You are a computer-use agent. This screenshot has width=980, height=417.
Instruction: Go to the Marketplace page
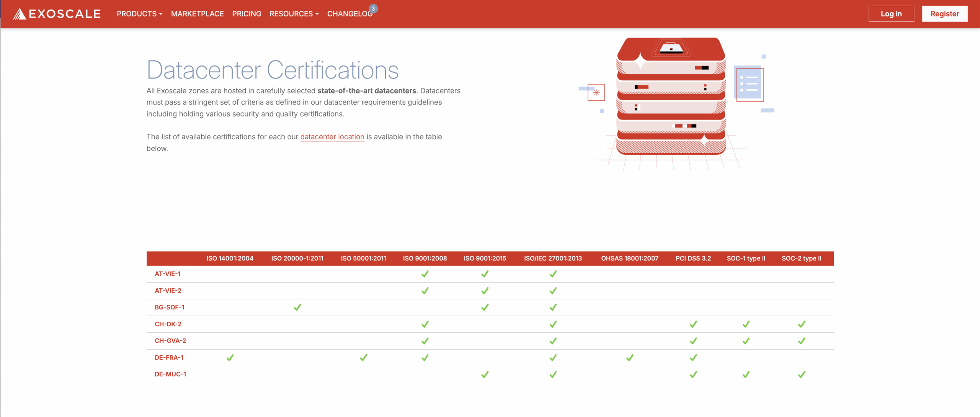(x=197, y=14)
